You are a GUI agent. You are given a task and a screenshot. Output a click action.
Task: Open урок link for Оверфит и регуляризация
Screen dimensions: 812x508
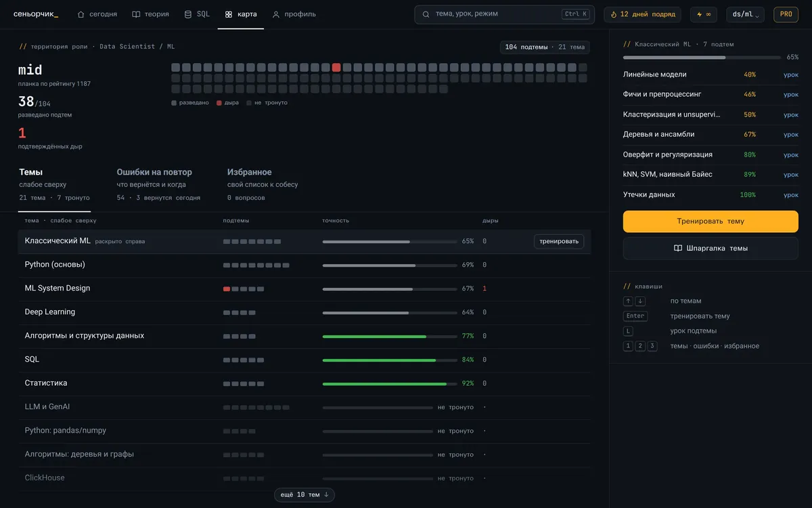(791, 154)
